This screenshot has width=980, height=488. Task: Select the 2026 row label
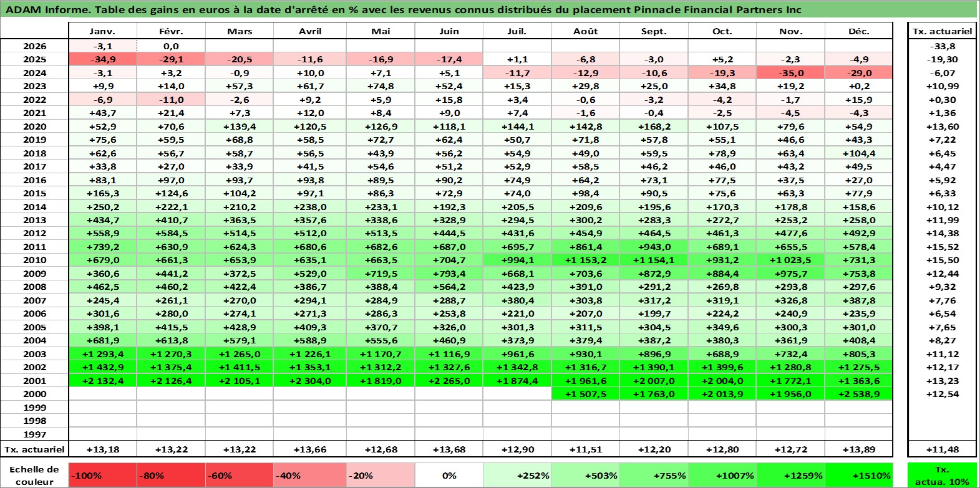tap(34, 46)
